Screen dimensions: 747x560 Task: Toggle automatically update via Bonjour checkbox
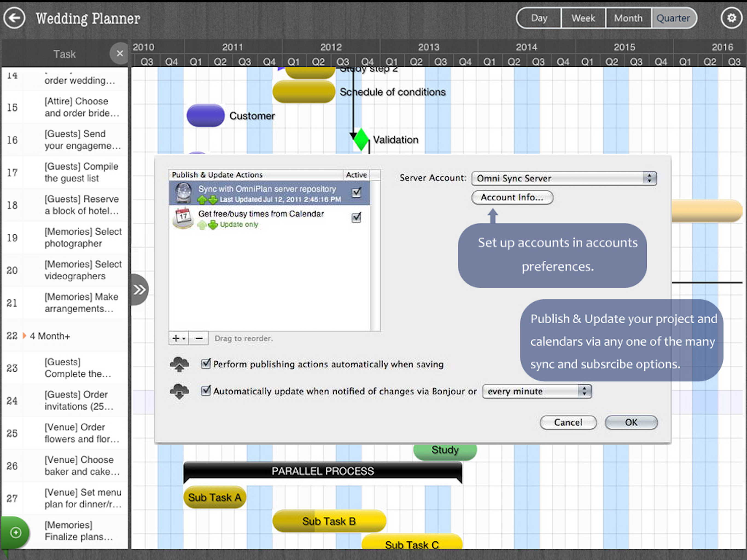point(206,391)
